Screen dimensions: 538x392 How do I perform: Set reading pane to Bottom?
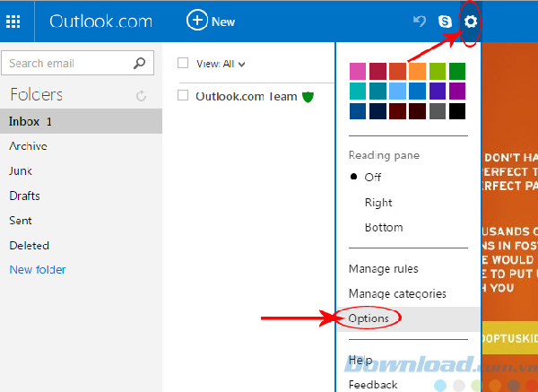[384, 228]
